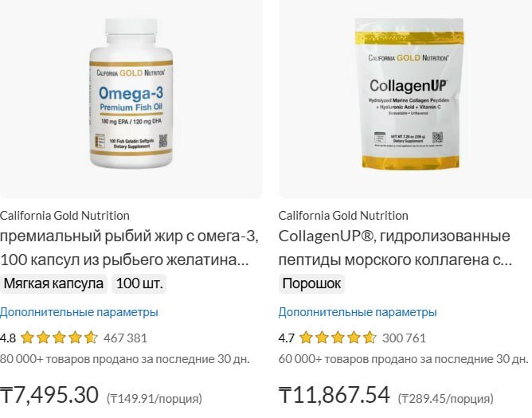Click the first star of the 4.8 rating

pyautogui.click(x=27, y=338)
